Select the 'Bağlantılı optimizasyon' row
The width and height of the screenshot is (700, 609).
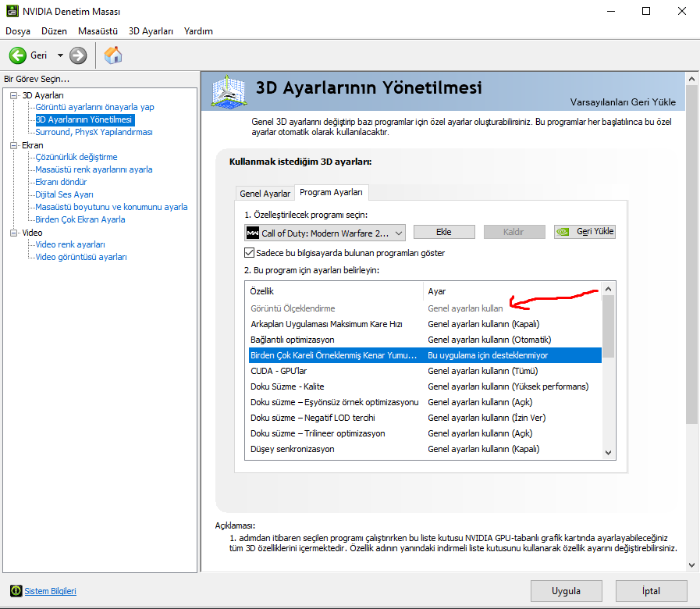click(x=425, y=340)
